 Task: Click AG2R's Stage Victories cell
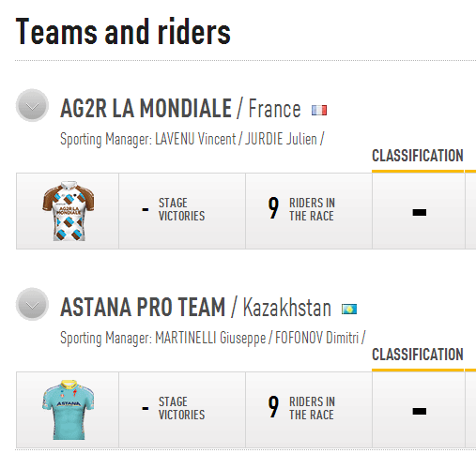[182, 211]
